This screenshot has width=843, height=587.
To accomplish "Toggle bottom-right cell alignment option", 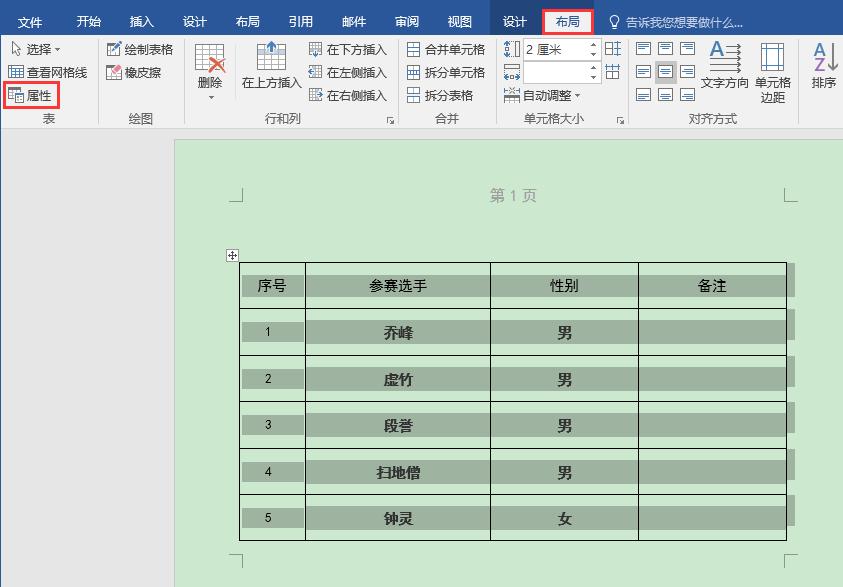I will click(687, 95).
